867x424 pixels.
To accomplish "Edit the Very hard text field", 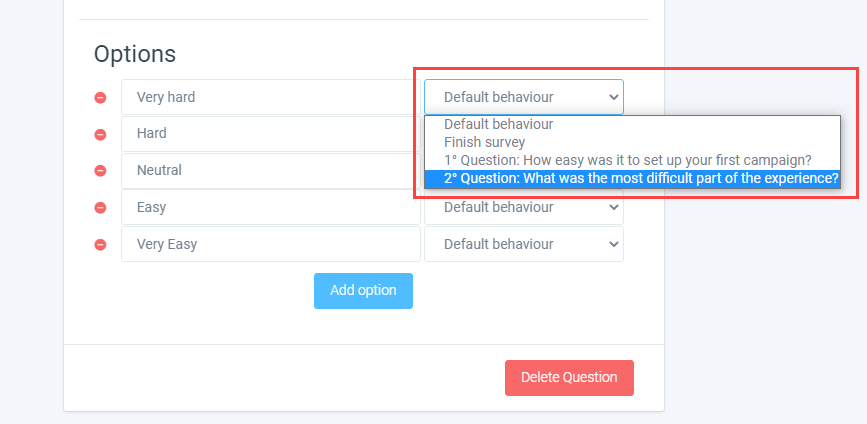I will (270, 98).
